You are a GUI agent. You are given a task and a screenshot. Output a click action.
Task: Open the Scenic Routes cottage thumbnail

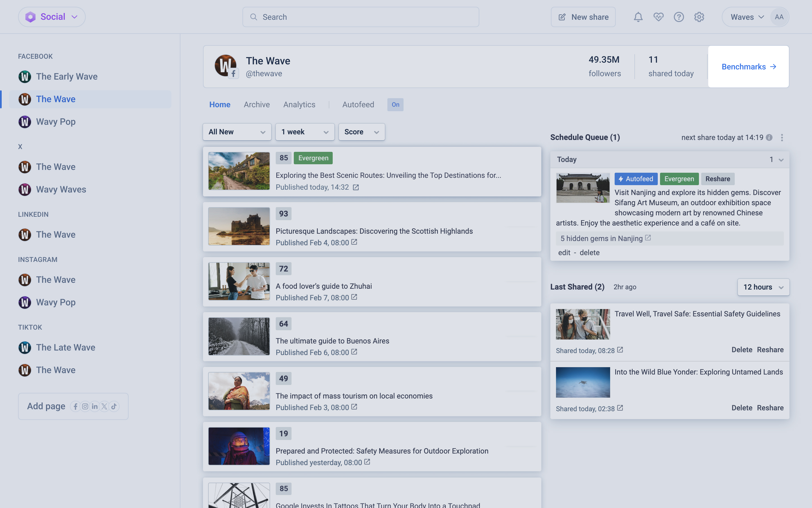[x=239, y=171]
